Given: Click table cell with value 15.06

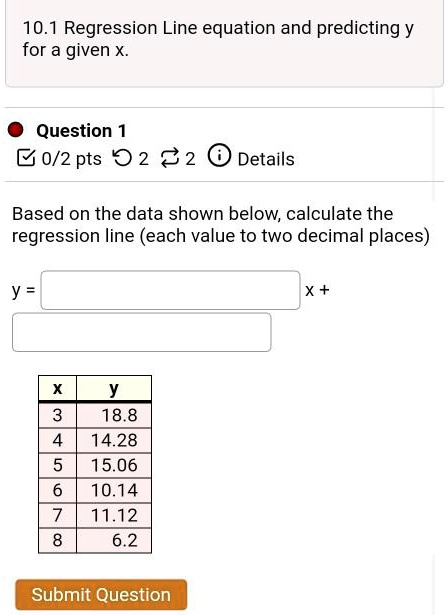Looking at the screenshot, I should click(114, 465).
